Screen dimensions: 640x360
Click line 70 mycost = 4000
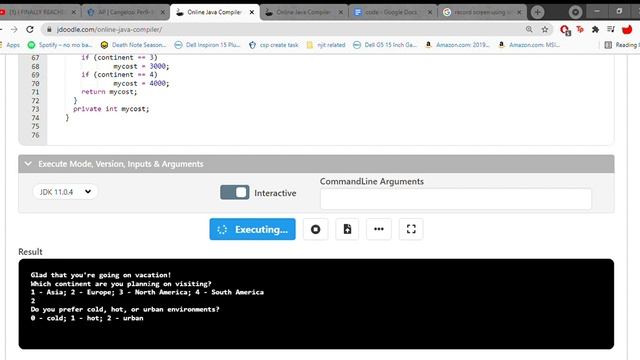click(x=141, y=83)
